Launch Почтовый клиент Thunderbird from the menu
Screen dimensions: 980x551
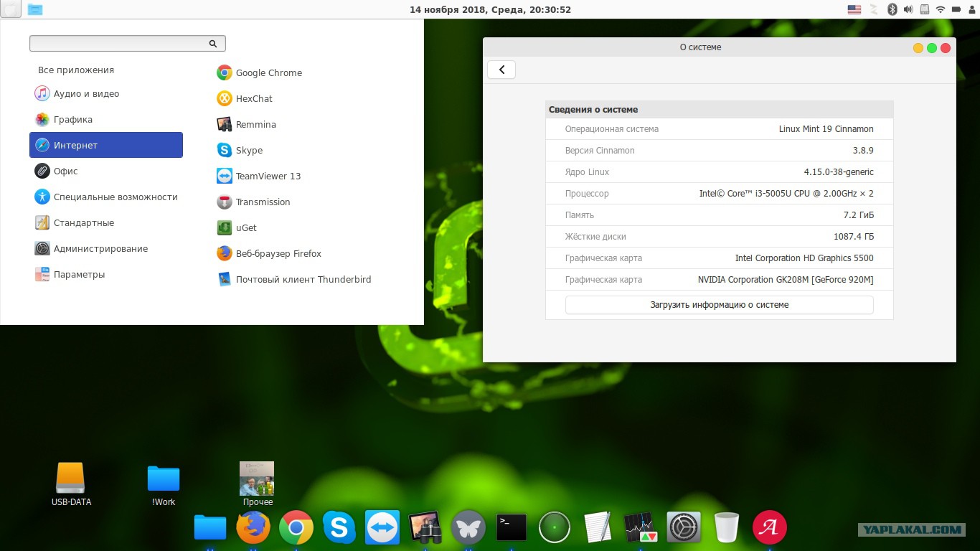coord(294,280)
